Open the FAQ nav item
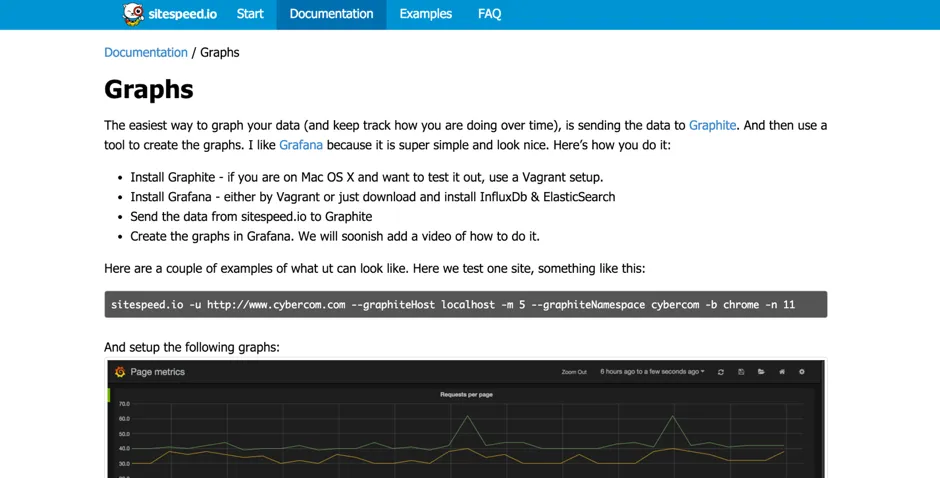 [489, 14]
